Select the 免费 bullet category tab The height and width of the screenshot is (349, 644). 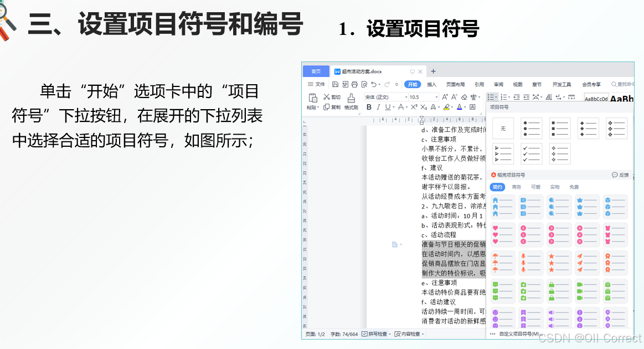(574, 187)
